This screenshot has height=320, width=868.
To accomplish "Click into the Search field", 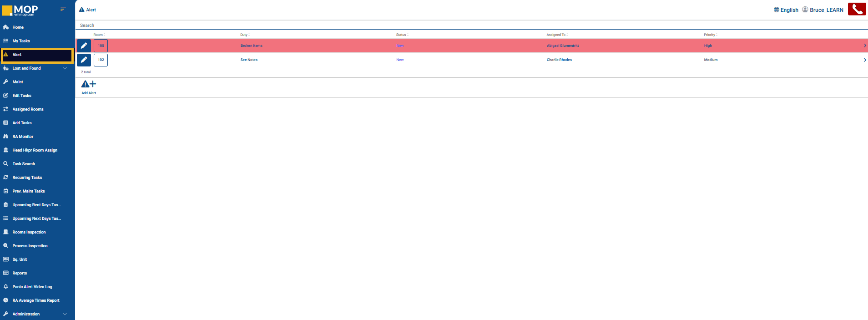I will click(273, 25).
